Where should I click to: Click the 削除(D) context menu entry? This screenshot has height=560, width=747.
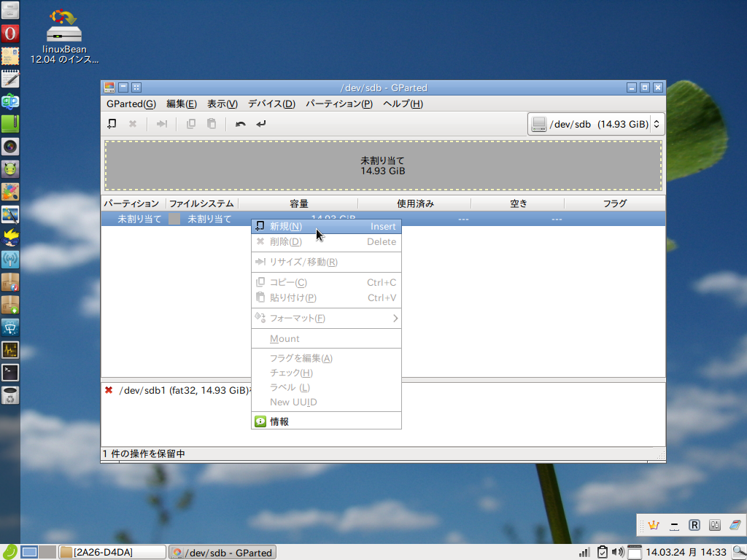tap(326, 241)
